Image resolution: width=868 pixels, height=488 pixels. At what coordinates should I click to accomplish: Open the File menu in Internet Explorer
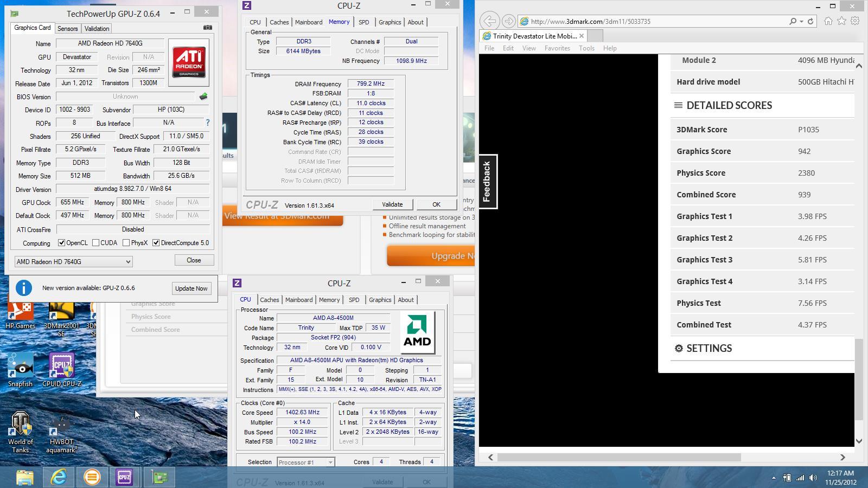[x=489, y=48]
